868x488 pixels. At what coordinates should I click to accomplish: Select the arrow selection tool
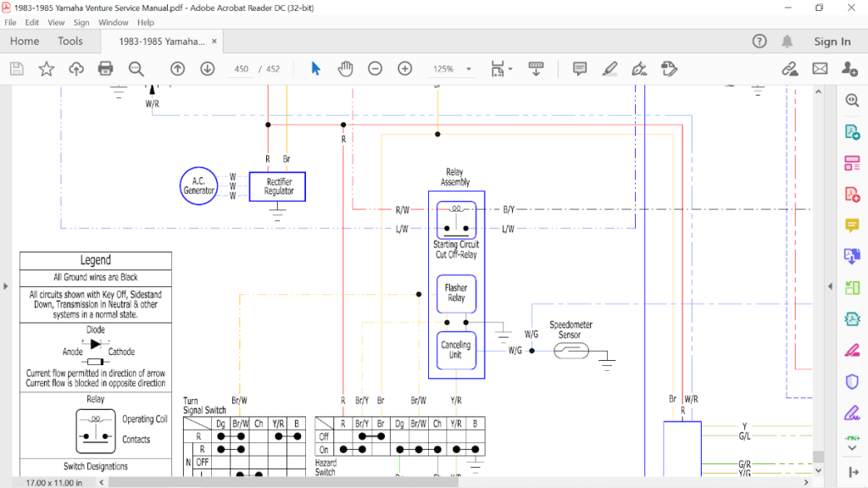pos(315,69)
